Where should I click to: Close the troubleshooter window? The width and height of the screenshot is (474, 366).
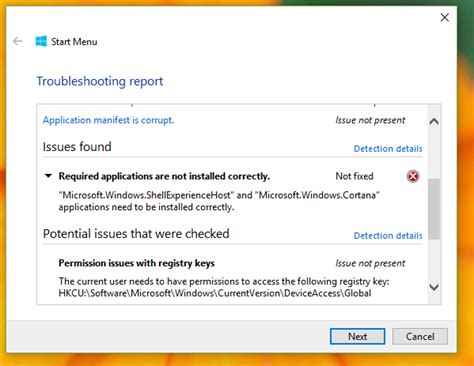point(444,18)
